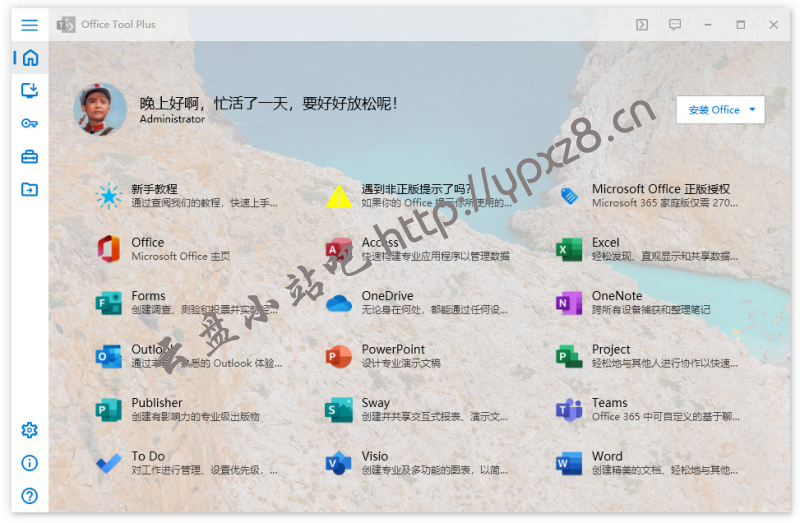Open the OneDrive cloud icon
The height and width of the screenshot is (523, 800).
339,303
